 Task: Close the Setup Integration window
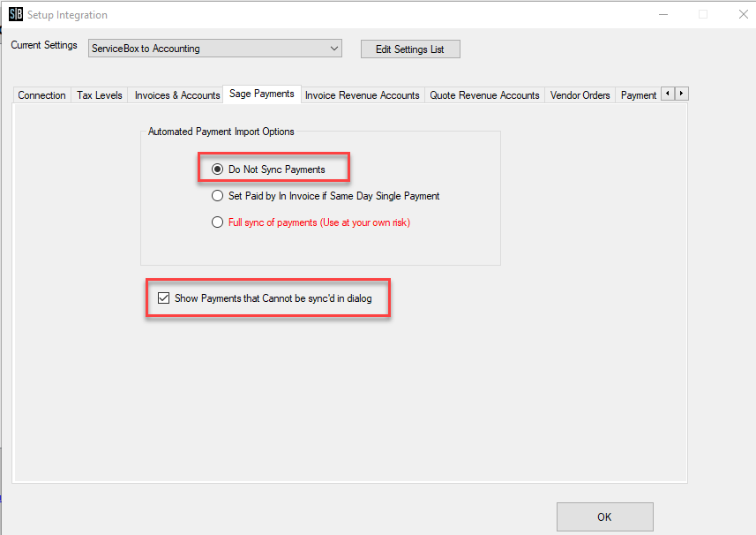pyautogui.click(x=743, y=14)
